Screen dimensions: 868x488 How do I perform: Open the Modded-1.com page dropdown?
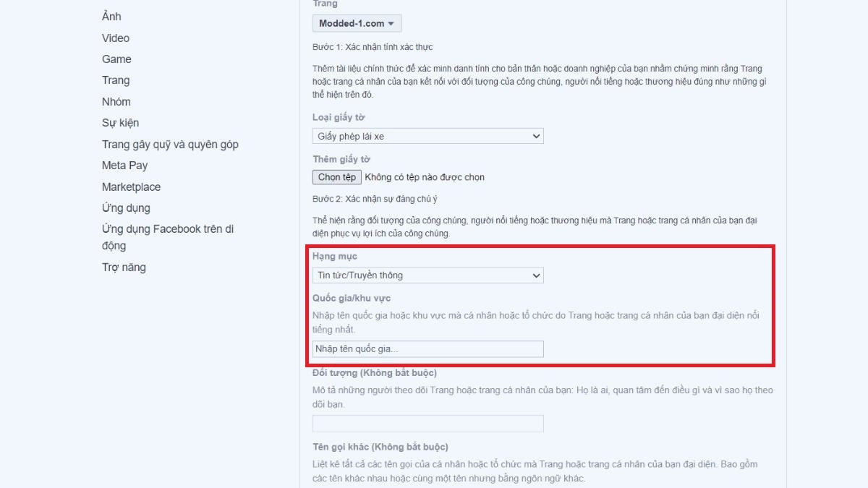click(x=357, y=23)
